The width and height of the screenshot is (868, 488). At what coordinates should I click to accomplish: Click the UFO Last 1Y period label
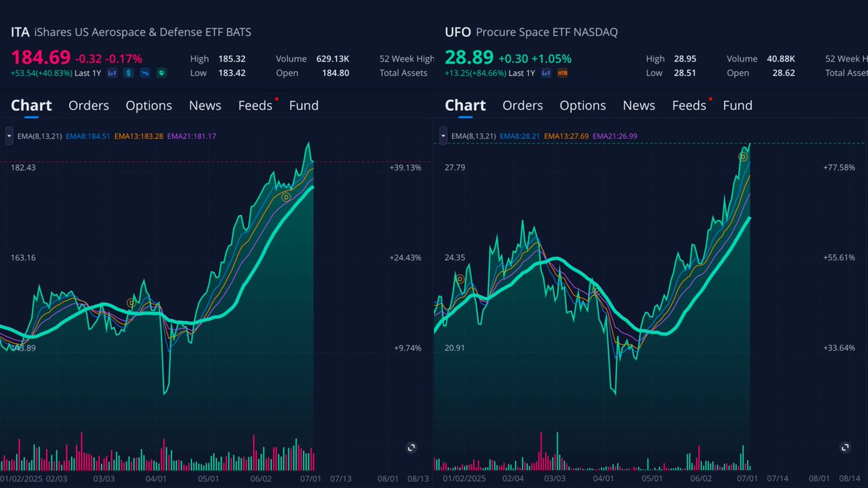click(522, 73)
